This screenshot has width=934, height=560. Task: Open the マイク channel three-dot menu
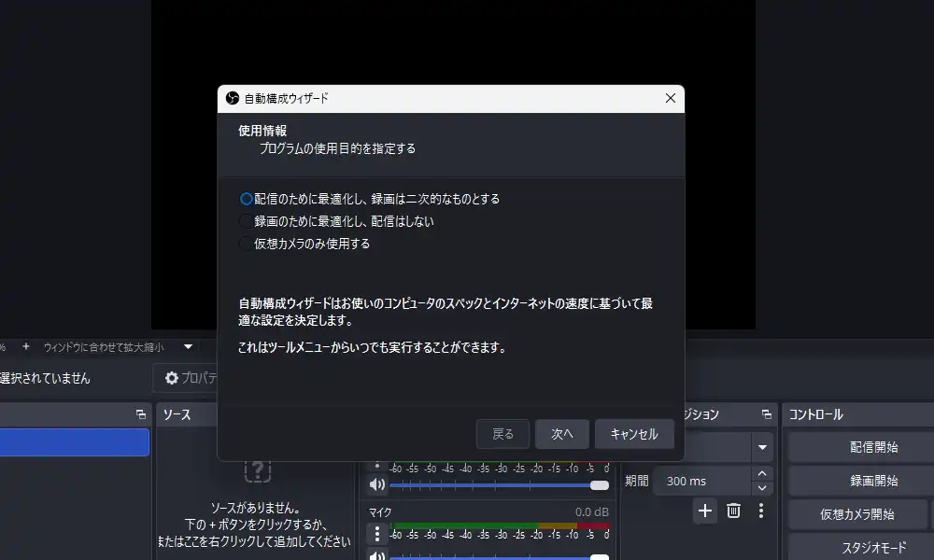tap(376, 534)
